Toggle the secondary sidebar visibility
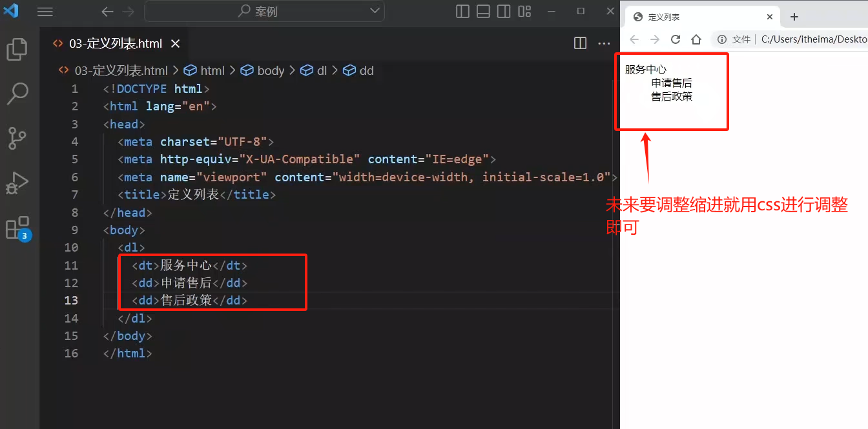The height and width of the screenshot is (429, 868). pos(504,12)
